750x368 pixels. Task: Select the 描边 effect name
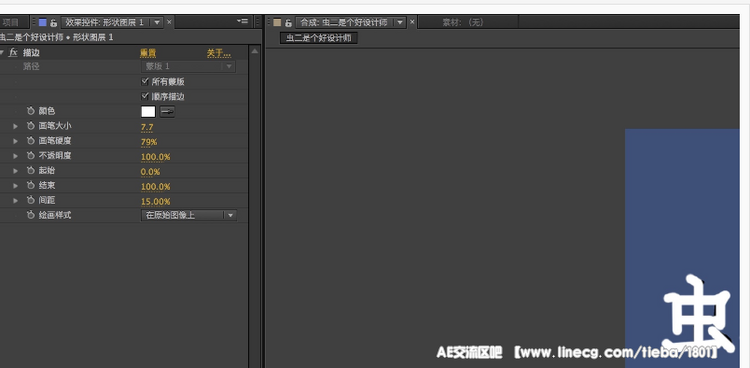tap(31, 53)
